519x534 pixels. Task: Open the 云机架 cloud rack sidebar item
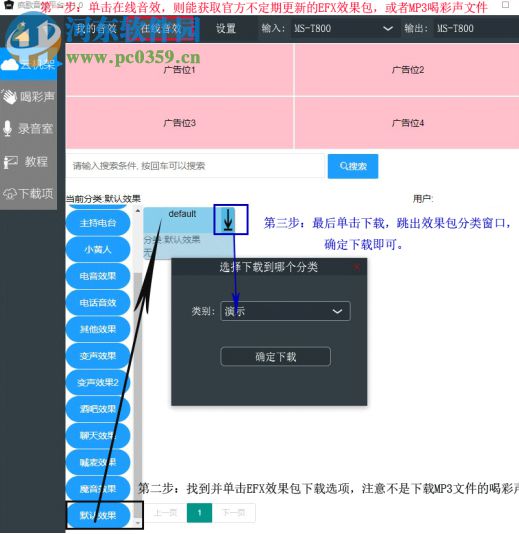tap(28, 64)
